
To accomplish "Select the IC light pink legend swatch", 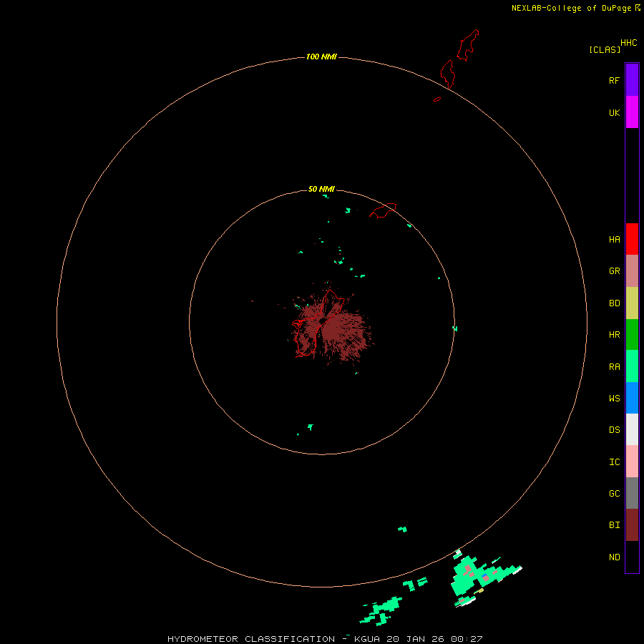I will point(632,462).
